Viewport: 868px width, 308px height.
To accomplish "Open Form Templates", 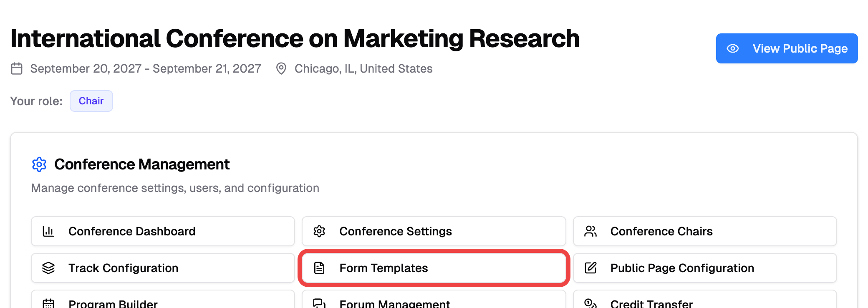I will [x=434, y=268].
